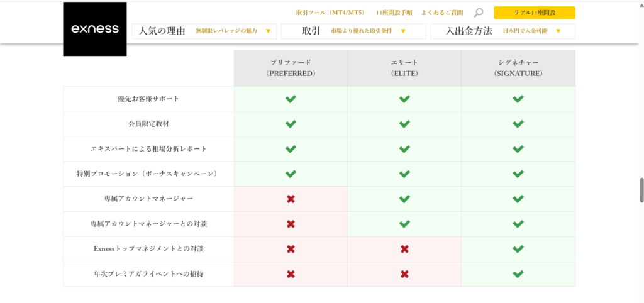
Task: Go to よくあるご質問 page
Action: click(442, 13)
